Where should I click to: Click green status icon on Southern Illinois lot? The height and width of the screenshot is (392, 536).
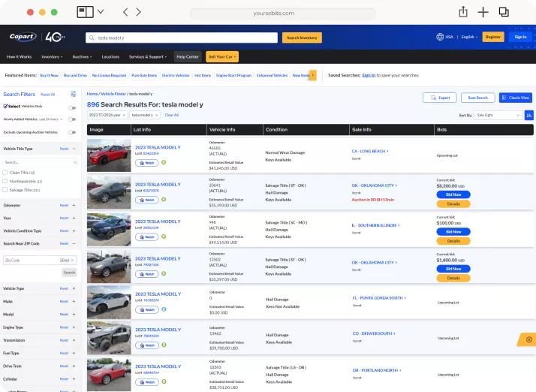tap(164, 237)
